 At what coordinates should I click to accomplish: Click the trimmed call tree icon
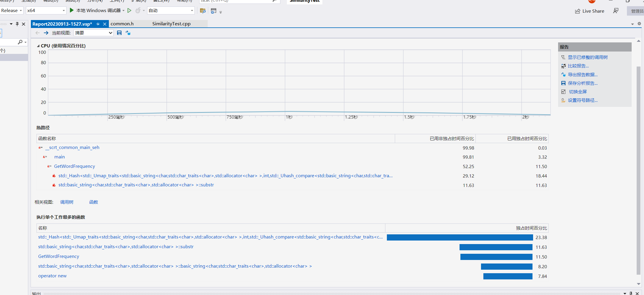click(x=563, y=57)
